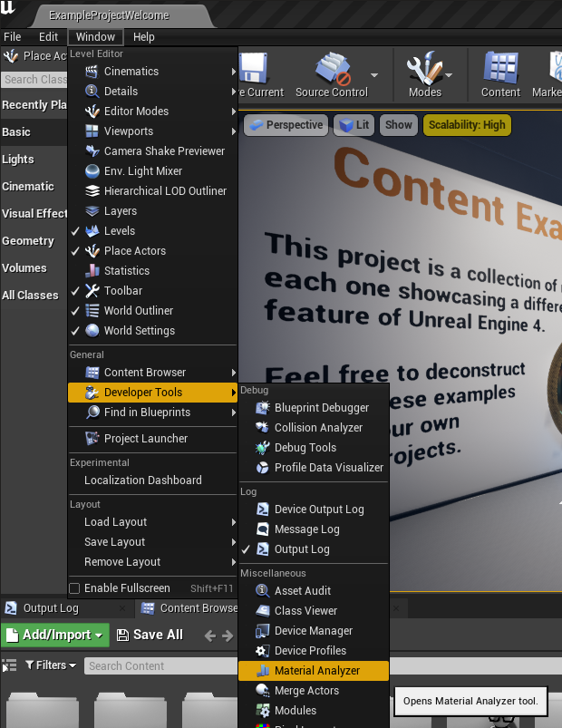Click the Device Manager icon
The image size is (562, 728).
263,631
